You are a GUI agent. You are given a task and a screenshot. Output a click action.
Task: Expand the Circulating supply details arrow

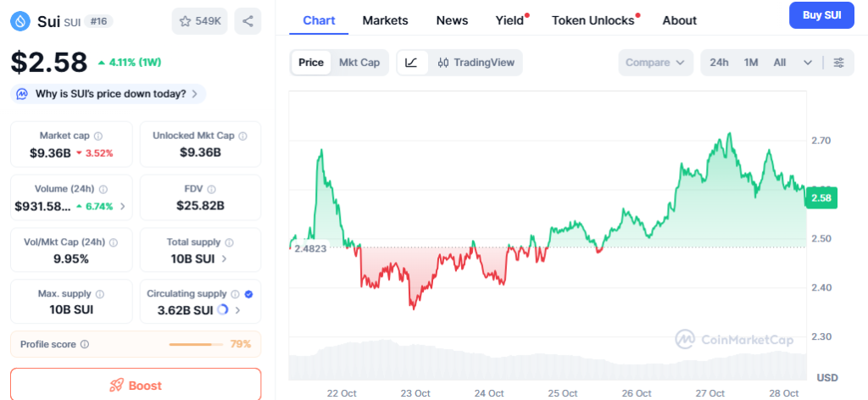(237, 310)
